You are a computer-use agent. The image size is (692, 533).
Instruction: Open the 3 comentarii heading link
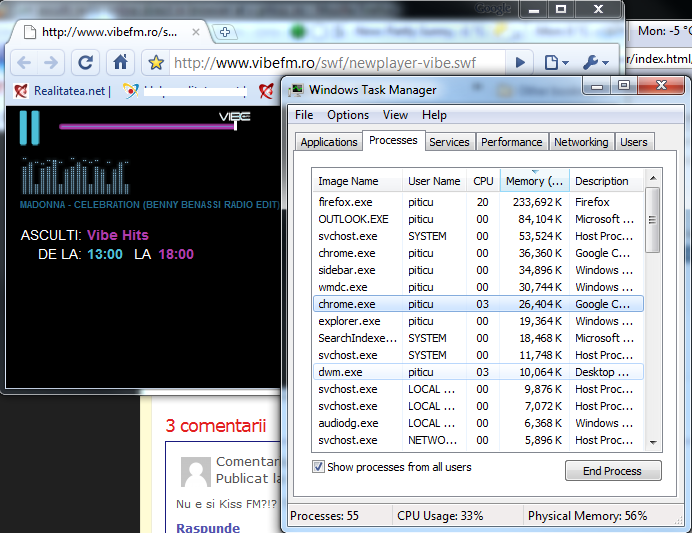click(216, 426)
